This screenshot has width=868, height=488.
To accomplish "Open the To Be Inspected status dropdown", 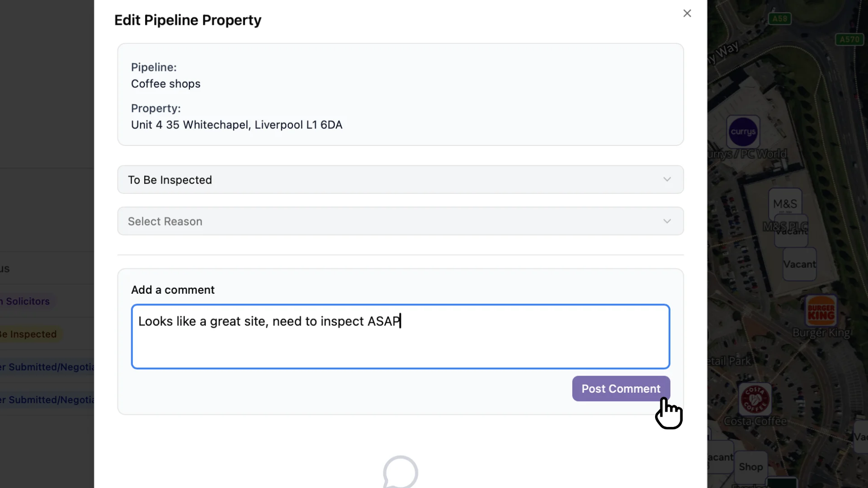I will [400, 179].
